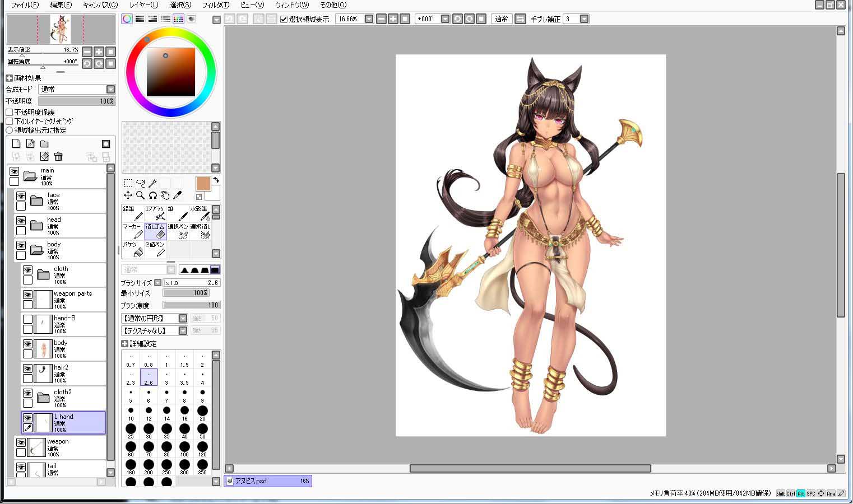Click the アヌビス.psd document tab
This screenshot has height=504, width=853.
pyautogui.click(x=268, y=481)
